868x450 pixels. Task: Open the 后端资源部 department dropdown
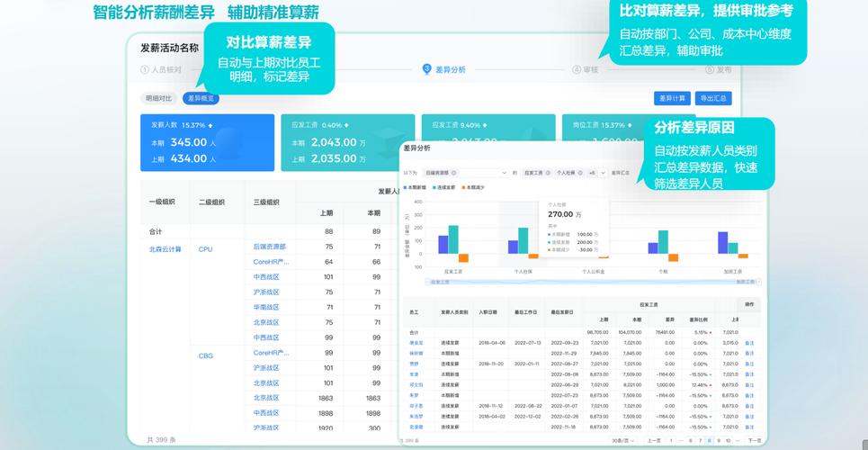[x=464, y=173]
